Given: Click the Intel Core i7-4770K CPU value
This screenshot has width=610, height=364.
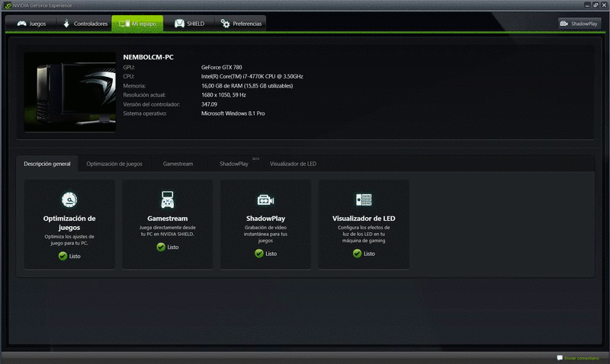Looking at the screenshot, I should point(252,76).
